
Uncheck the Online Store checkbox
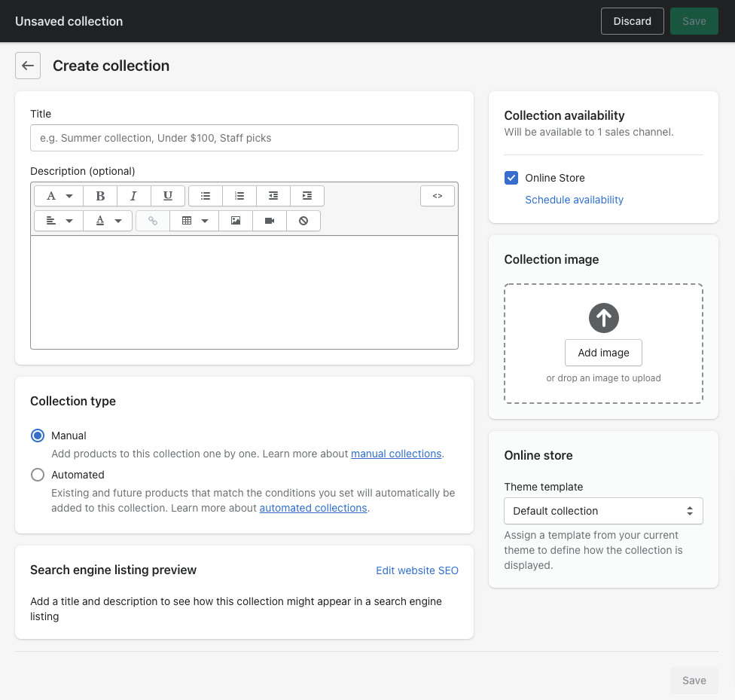(x=511, y=178)
